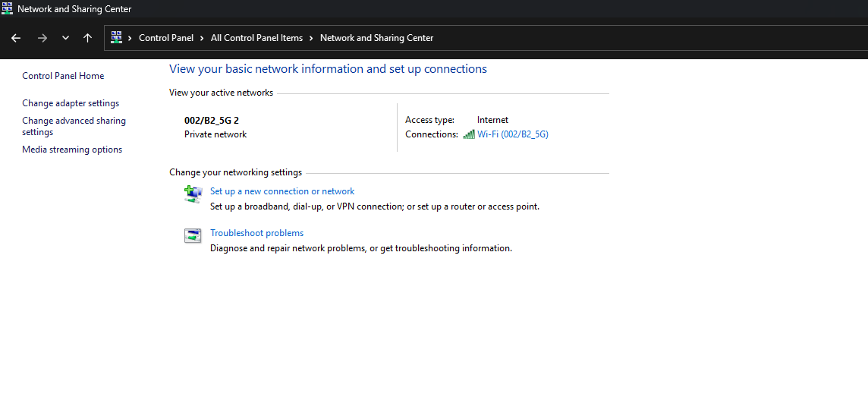
Task: Click the title bar Network and Sharing icon
Action: click(7, 8)
